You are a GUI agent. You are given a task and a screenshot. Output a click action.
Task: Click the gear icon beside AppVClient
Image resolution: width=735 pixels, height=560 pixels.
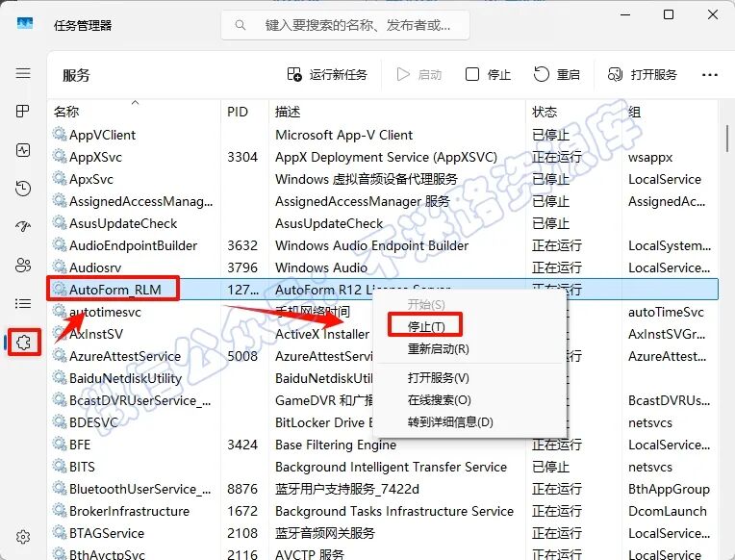[x=60, y=134]
